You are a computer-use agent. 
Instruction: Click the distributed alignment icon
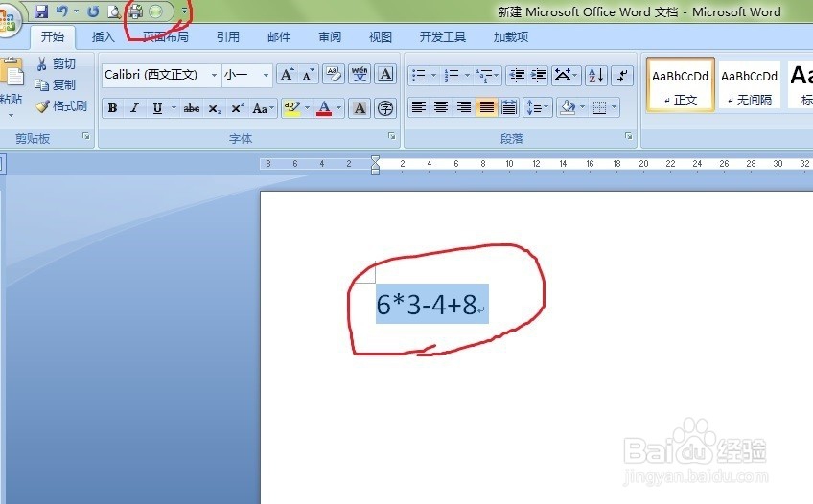(509, 107)
